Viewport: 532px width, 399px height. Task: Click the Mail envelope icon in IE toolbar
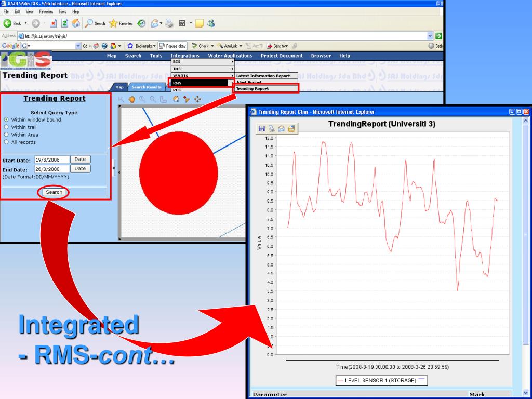pos(155,23)
